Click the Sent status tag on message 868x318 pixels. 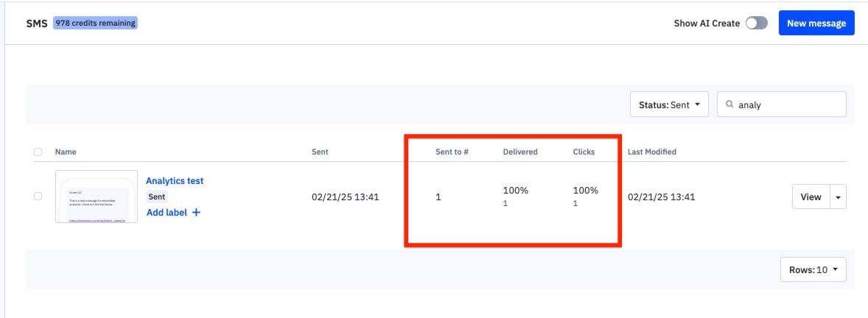point(157,197)
